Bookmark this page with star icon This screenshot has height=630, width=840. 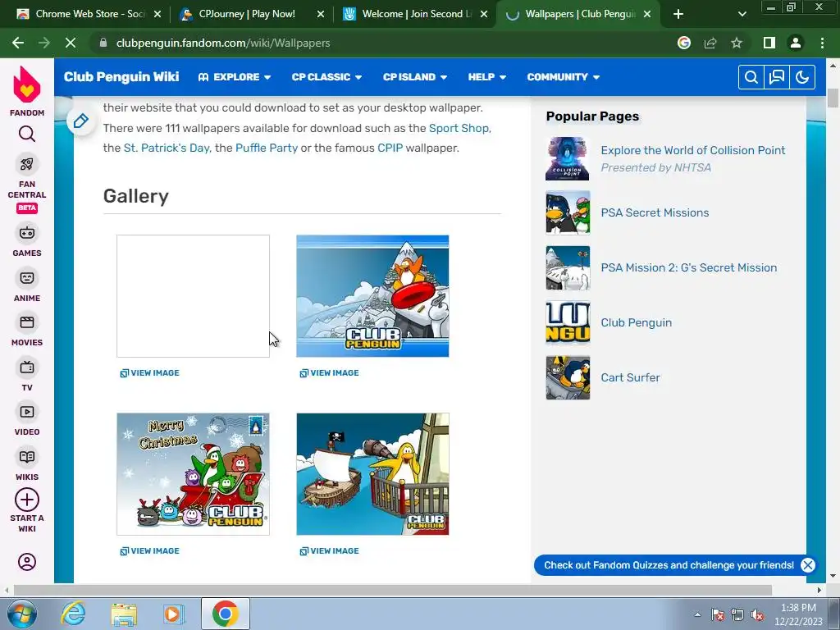point(737,43)
